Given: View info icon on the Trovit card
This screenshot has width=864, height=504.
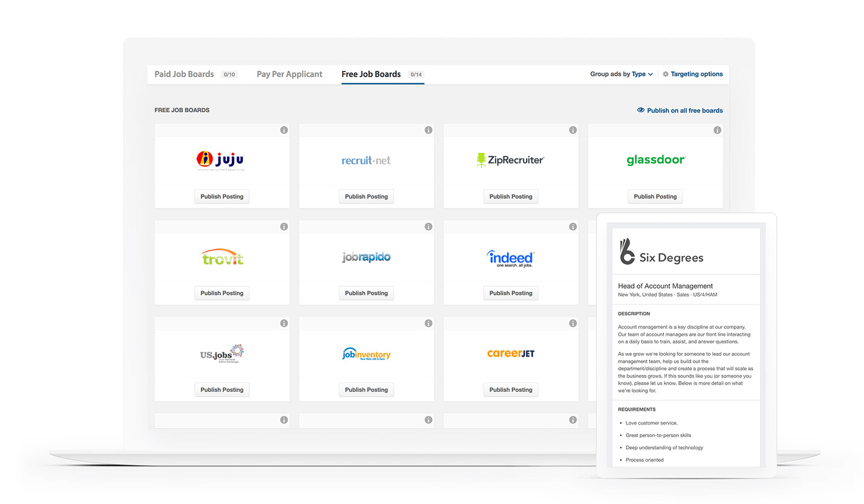Looking at the screenshot, I should 284,227.
